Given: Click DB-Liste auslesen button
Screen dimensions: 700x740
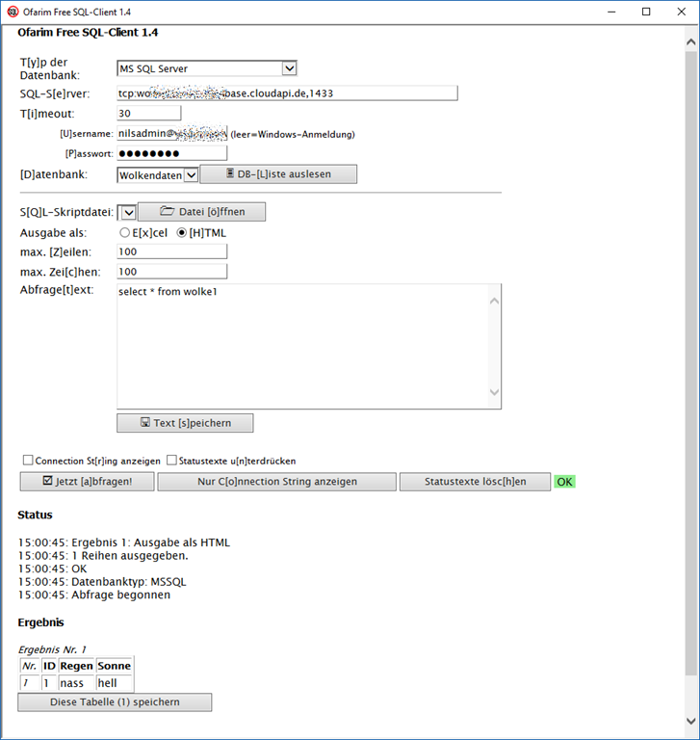Looking at the screenshot, I should (278, 173).
